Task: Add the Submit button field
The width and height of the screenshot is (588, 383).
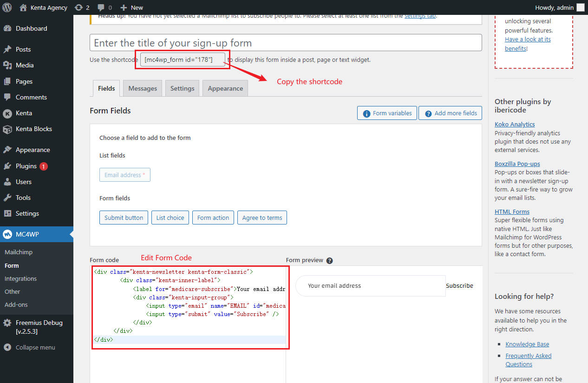Action: 124,218
